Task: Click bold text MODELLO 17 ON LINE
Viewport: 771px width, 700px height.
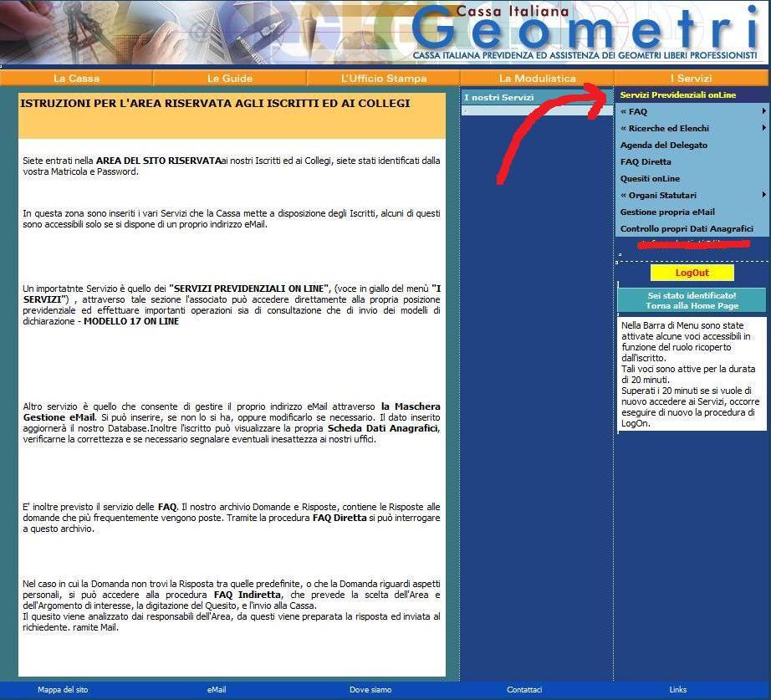Action: pyautogui.click(x=131, y=321)
